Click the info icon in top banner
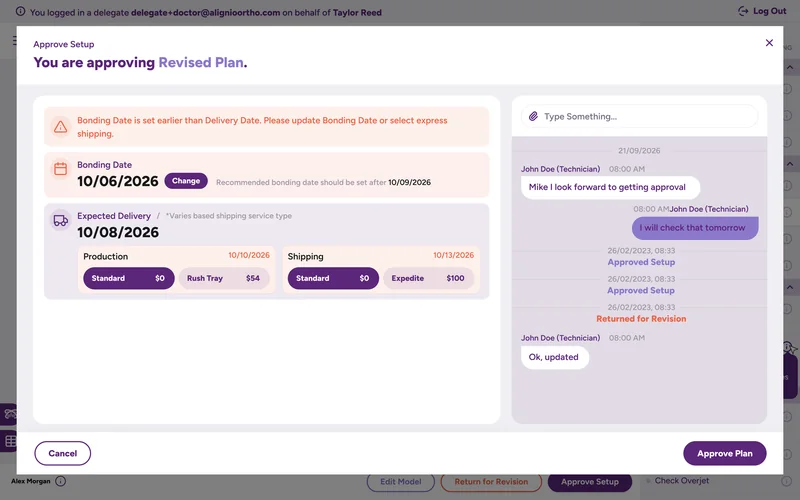800x500 pixels. point(20,11)
